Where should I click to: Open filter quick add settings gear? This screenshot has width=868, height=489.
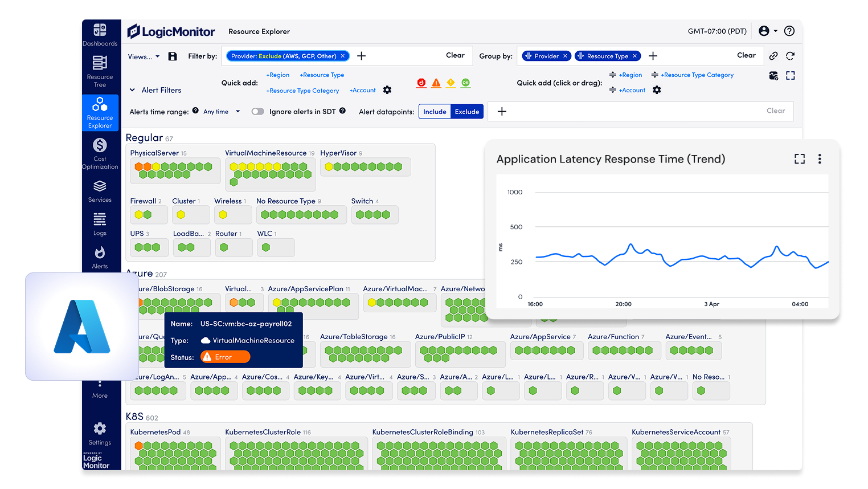point(387,90)
